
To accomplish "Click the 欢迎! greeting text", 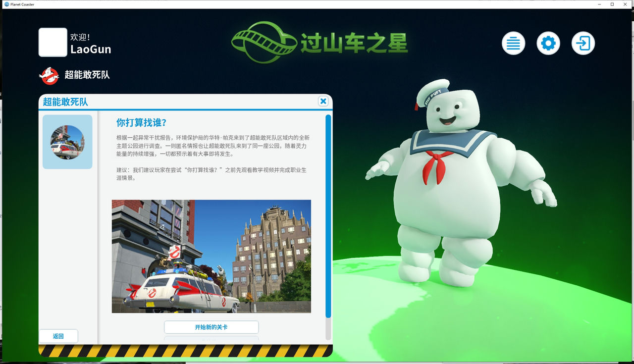I will [x=80, y=37].
